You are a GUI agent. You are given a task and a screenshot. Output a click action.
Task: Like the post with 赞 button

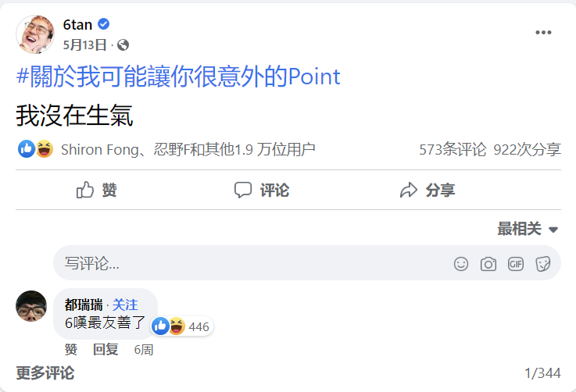(97, 190)
